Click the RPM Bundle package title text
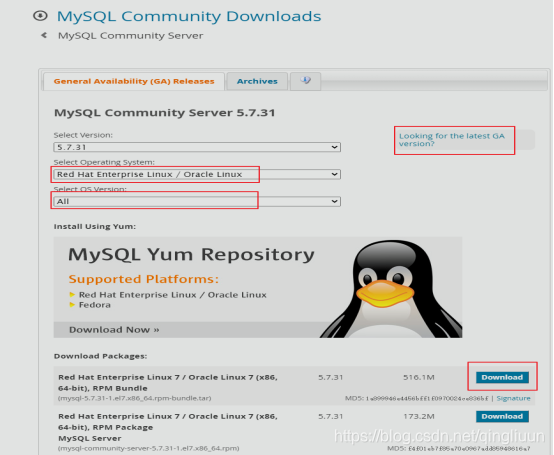 click(168, 383)
